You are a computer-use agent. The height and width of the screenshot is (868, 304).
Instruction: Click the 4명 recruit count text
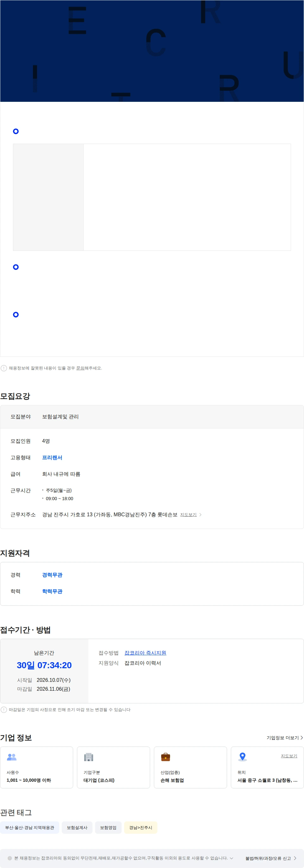[x=46, y=441]
